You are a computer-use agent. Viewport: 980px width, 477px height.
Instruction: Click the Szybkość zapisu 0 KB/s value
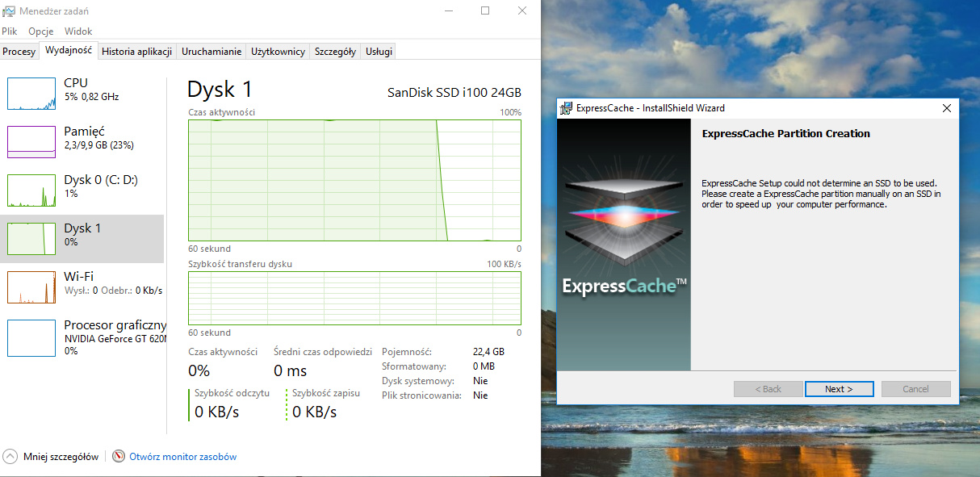(315, 412)
